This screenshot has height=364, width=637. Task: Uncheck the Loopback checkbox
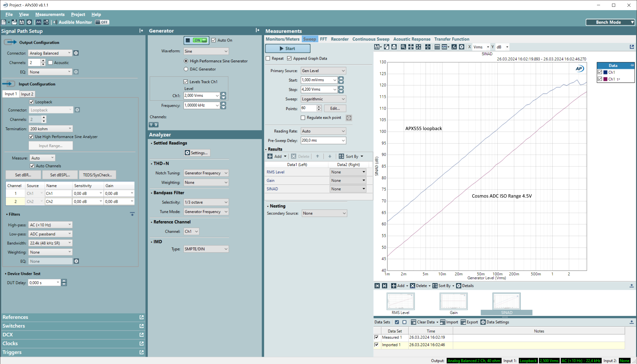click(31, 102)
